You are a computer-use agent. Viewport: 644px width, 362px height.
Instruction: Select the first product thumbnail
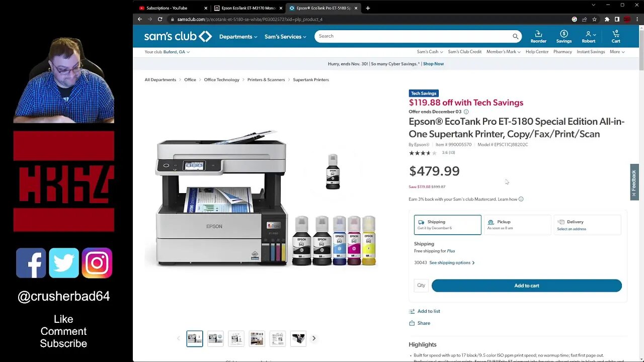pyautogui.click(x=195, y=338)
